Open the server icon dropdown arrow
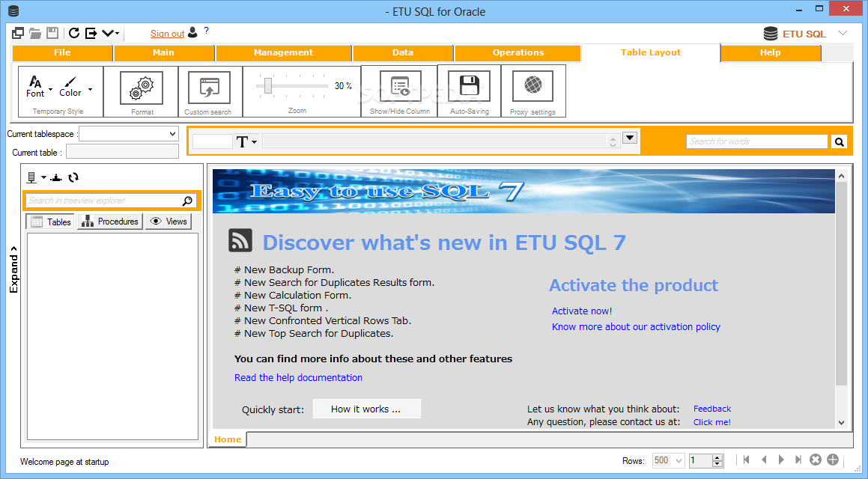The height and width of the screenshot is (479, 868). pyautogui.click(x=43, y=177)
